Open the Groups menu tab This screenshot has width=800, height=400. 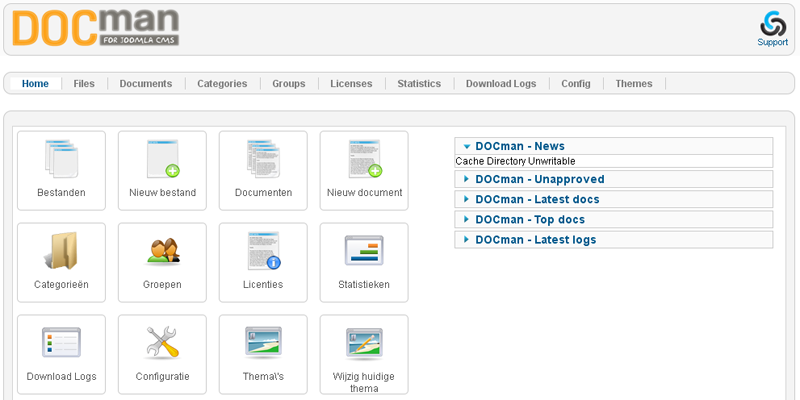289,84
